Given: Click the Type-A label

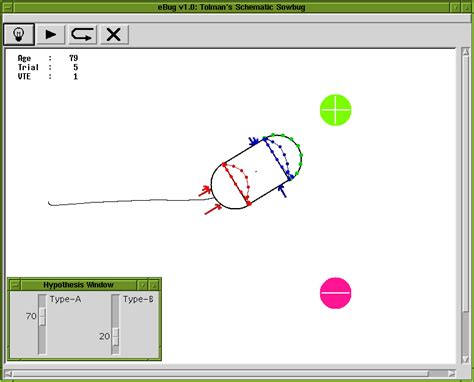Looking at the screenshot, I should pos(65,299).
